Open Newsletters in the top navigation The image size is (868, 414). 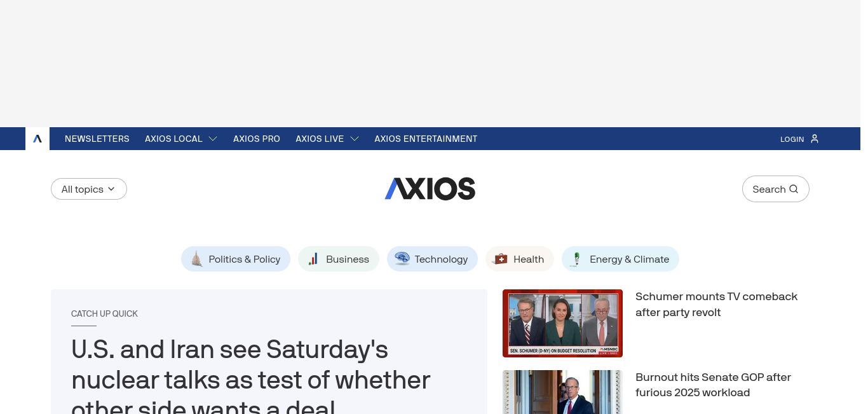pos(97,139)
